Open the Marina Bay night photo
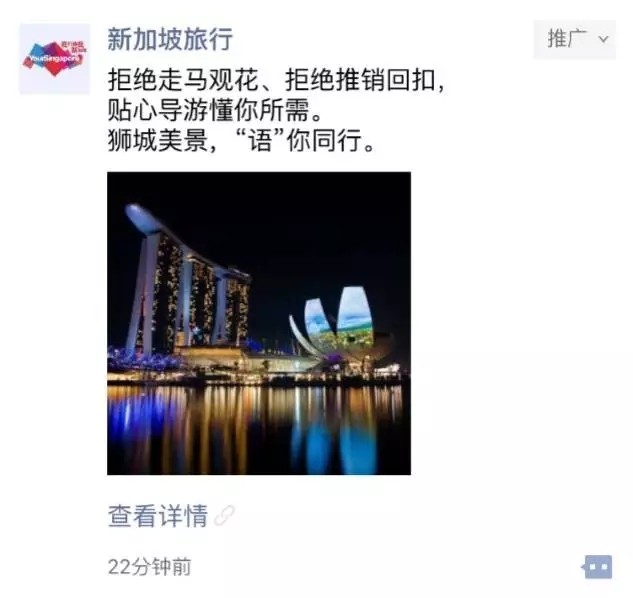633x598 pixels. (x=259, y=323)
